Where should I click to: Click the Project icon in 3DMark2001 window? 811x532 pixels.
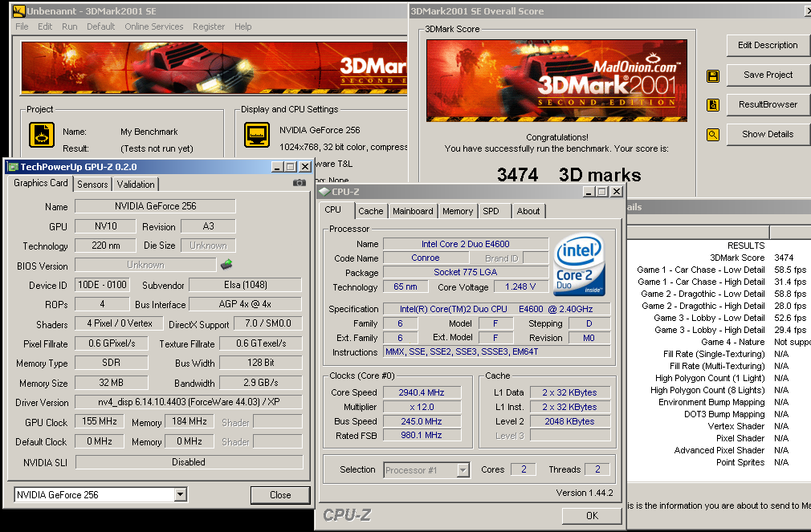point(42,135)
